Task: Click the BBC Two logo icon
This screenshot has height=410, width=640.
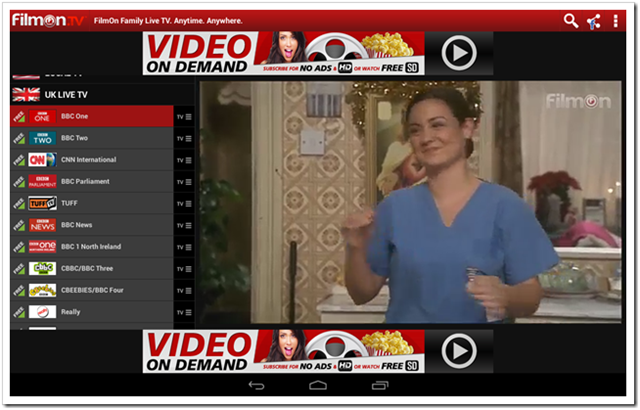Action: click(42, 138)
